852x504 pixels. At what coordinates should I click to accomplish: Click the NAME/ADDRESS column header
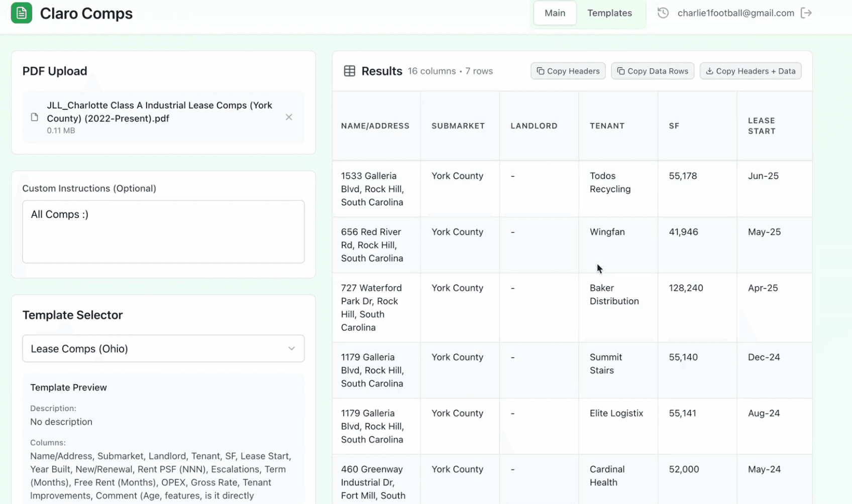(375, 125)
